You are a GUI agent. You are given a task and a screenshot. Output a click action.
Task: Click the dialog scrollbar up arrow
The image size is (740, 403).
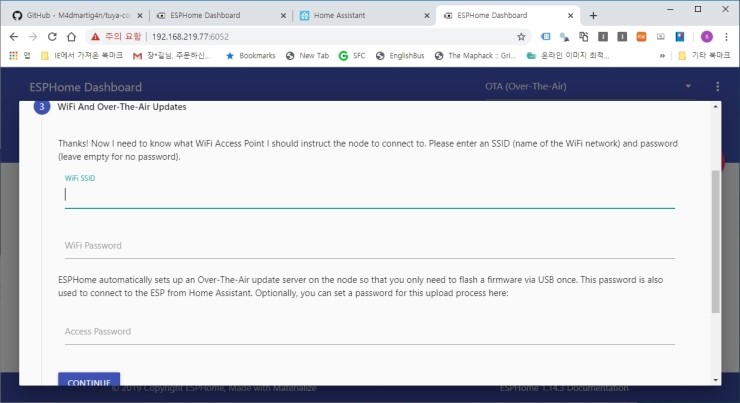tap(715, 107)
